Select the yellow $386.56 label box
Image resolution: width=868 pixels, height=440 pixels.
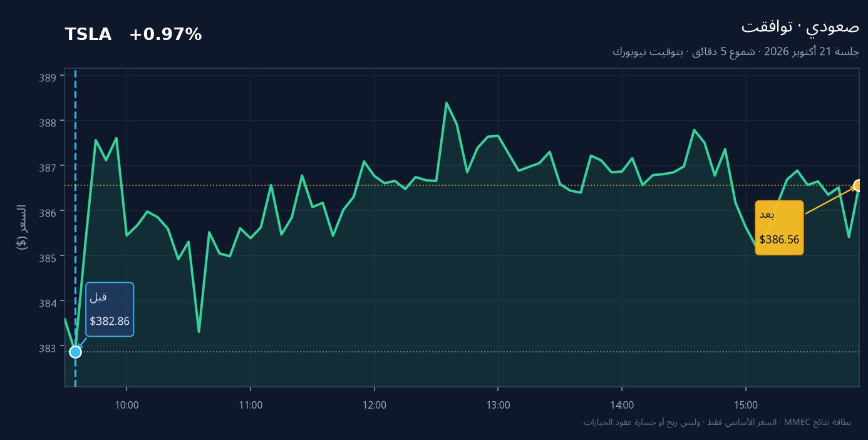coord(779,228)
